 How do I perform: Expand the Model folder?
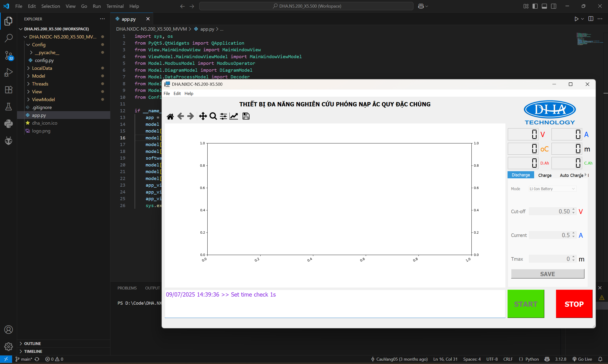tap(28, 76)
